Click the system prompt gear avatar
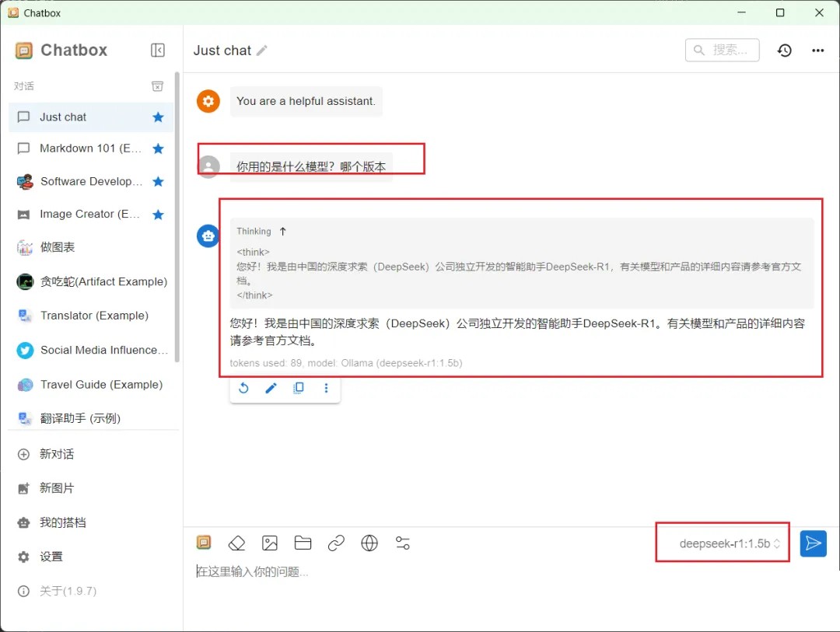Viewport: 840px width, 632px height. 208,101
